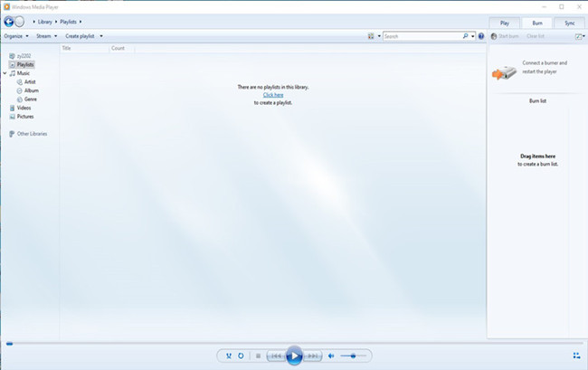Adjust the volume slider
The image size is (588, 370).
[353, 356]
